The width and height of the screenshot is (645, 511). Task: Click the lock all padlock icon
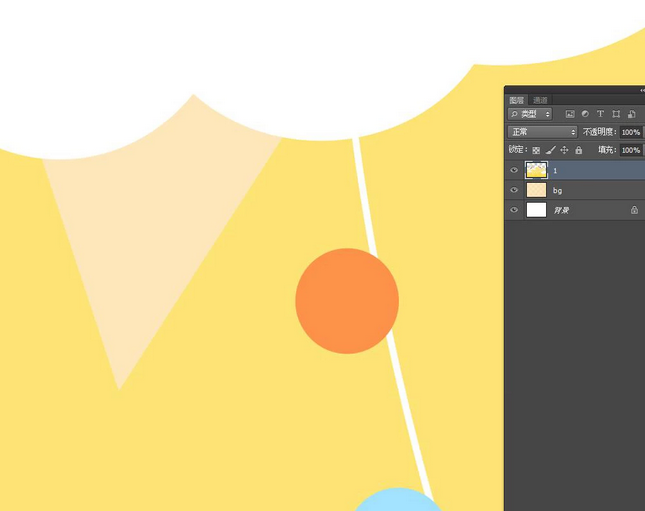[x=578, y=150]
